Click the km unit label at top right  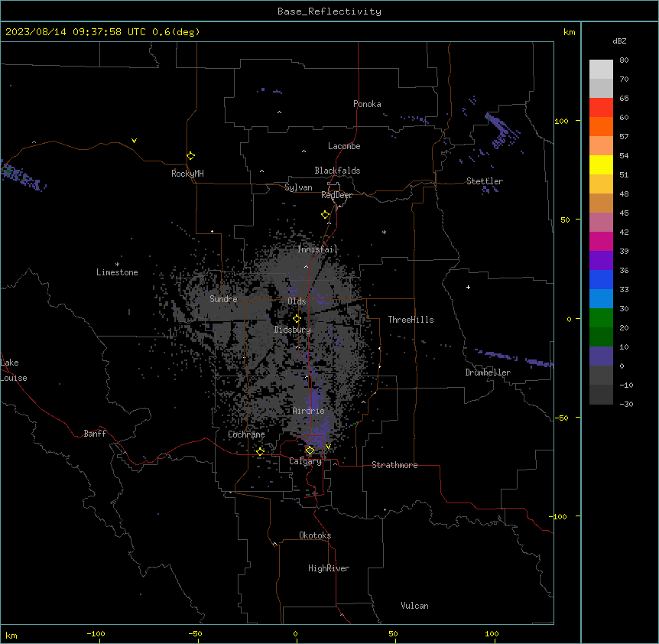[570, 32]
